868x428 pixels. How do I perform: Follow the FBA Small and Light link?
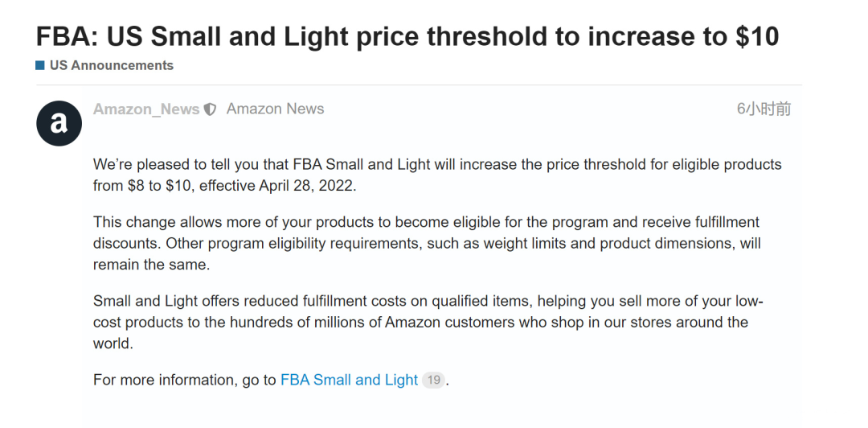coord(349,380)
